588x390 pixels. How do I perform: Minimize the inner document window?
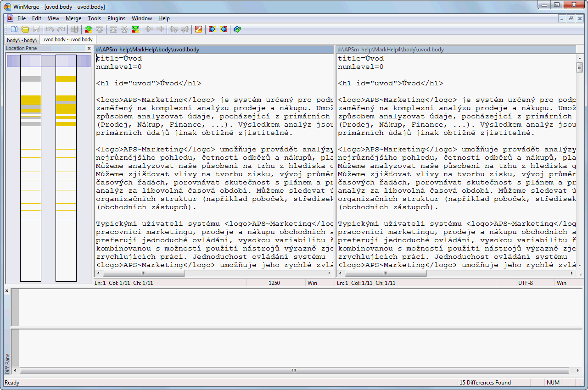click(x=562, y=18)
